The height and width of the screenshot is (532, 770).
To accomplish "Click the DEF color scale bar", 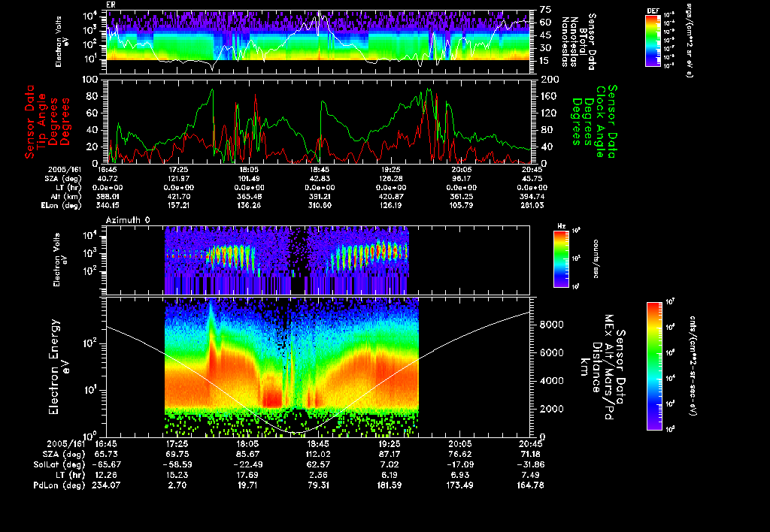I will tap(653, 41).
